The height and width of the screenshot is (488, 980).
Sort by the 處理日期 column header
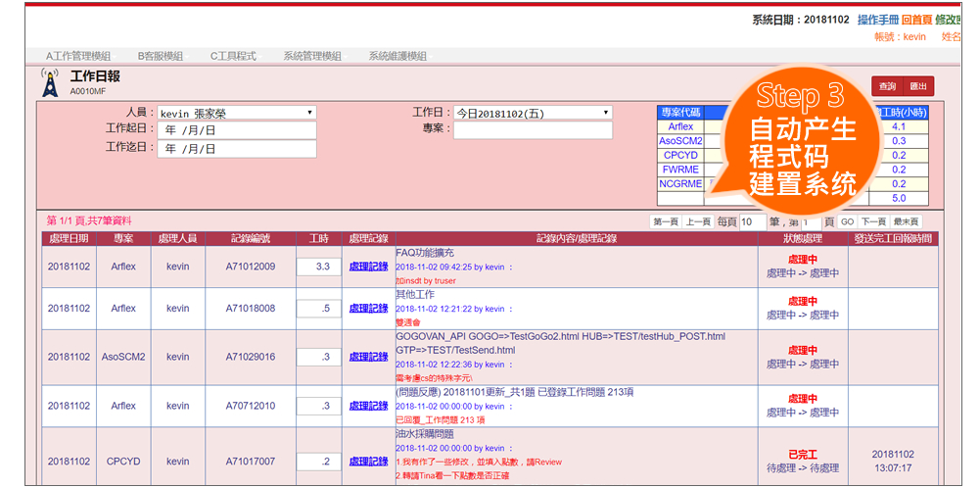click(x=69, y=238)
